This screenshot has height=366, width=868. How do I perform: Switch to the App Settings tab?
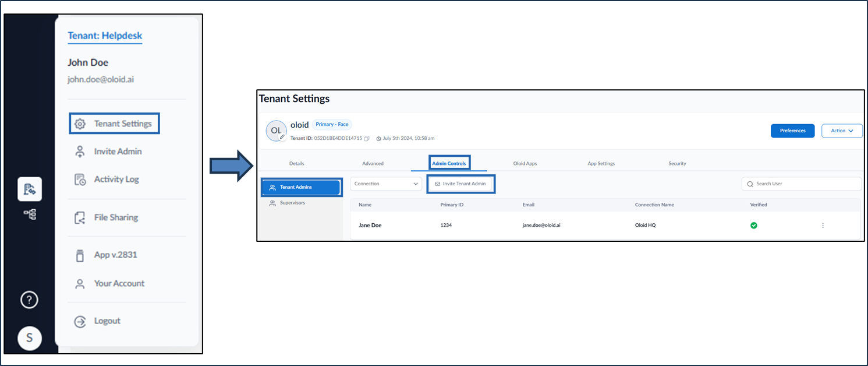(x=601, y=164)
